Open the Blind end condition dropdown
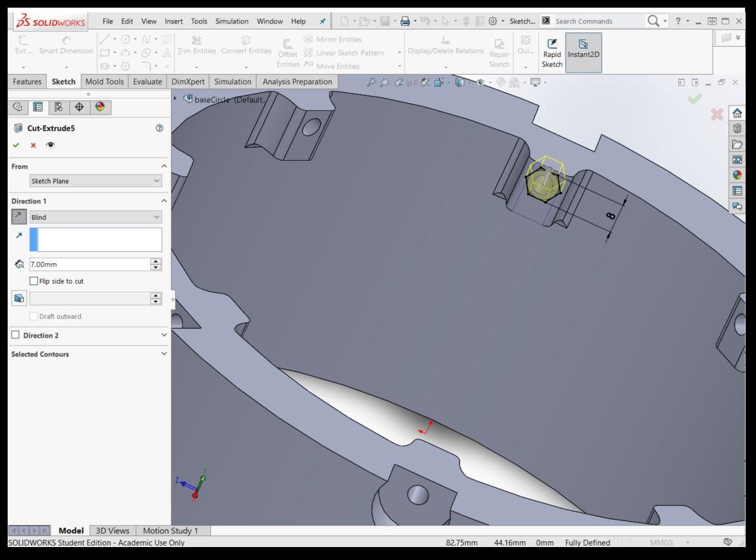 point(96,217)
